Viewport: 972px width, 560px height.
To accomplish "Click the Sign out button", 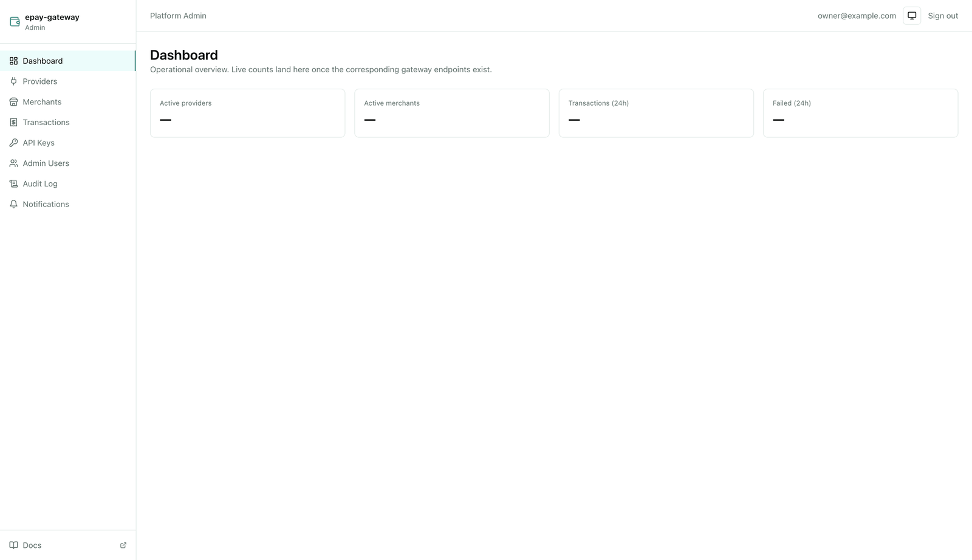I will coord(943,16).
